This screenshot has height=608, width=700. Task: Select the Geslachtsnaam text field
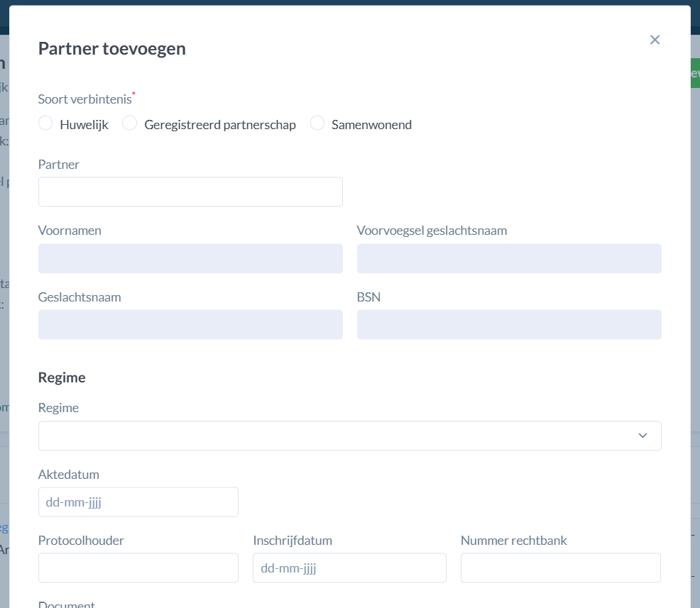coord(190,325)
